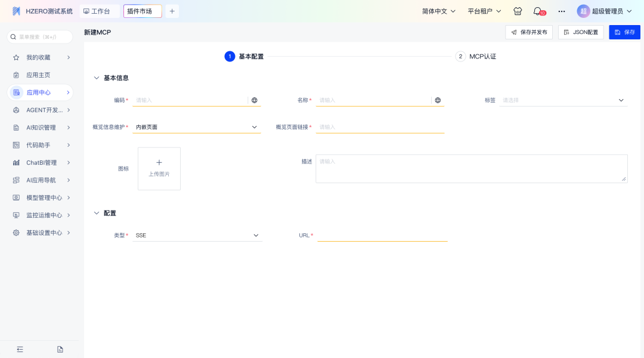Open the 概览信息维护 dropdown
This screenshot has width=644, height=358.
(197, 127)
